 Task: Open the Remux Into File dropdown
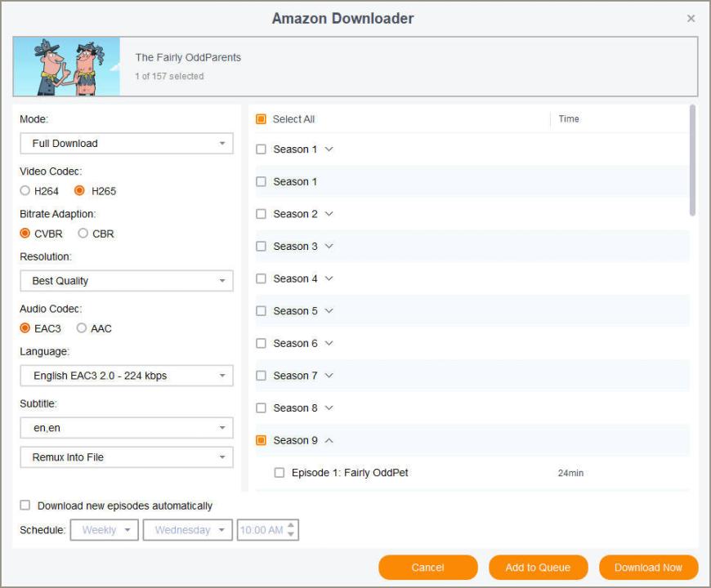pyautogui.click(x=126, y=457)
